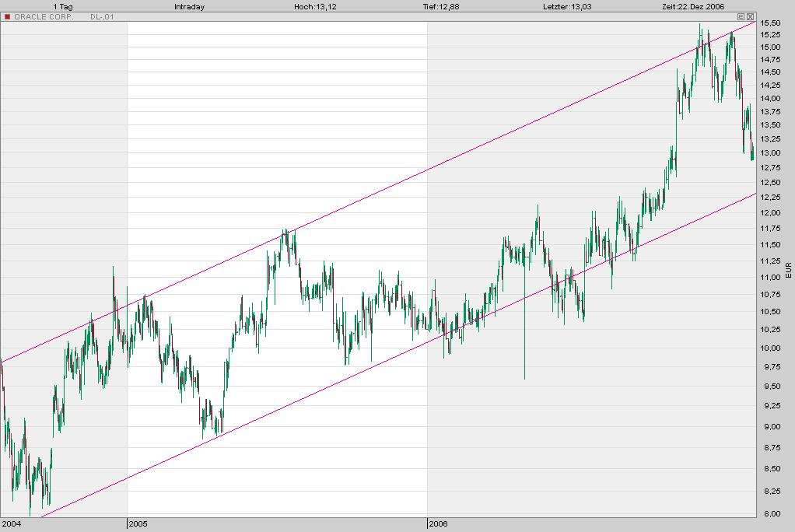This screenshot has width=795, height=532.
Task: Click the 11,00 price axis value
Action: coord(770,278)
